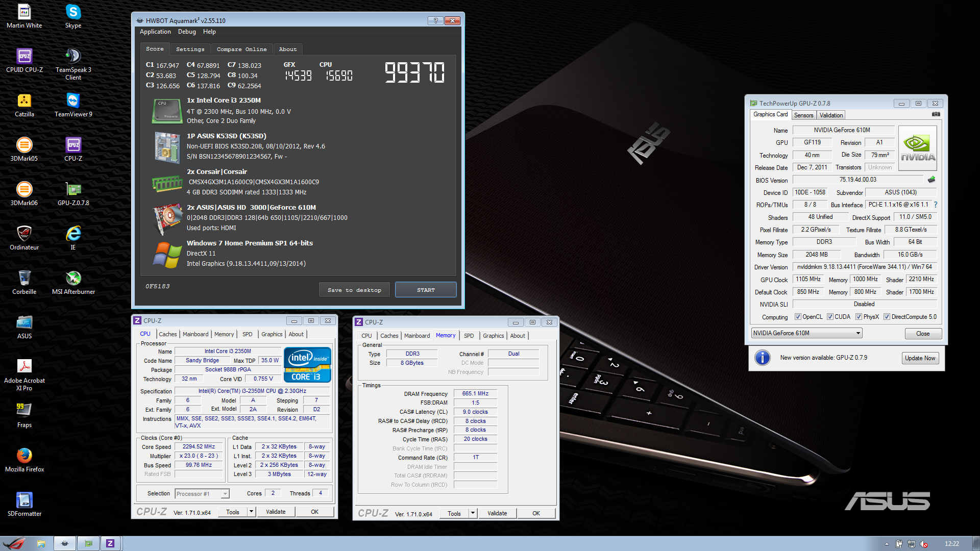Screen dimensions: 980x551
Task: Click the NVIDIA logo in GPU-Z
Action: pos(918,148)
